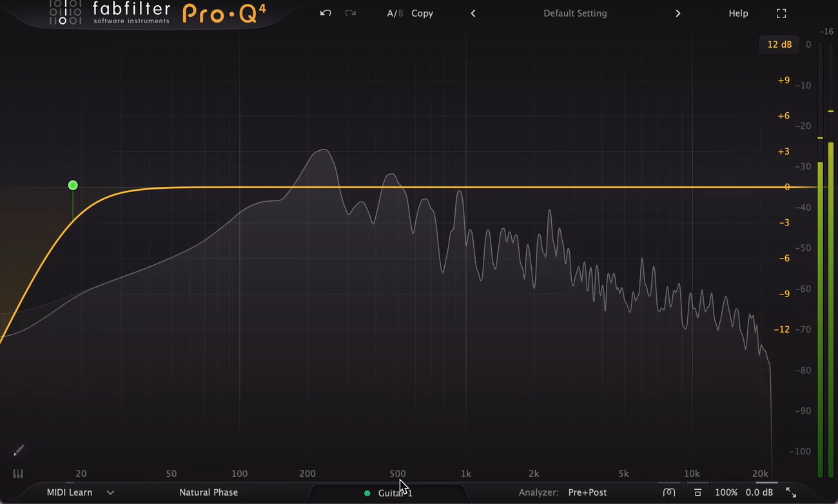Click the FabFilter logo icon
The image size is (838, 504).
[65, 13]
